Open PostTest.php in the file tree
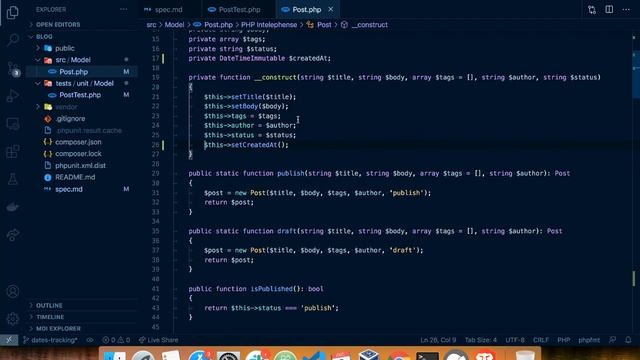The width and height of the screenshot is (640, 360). click(80, 95)
